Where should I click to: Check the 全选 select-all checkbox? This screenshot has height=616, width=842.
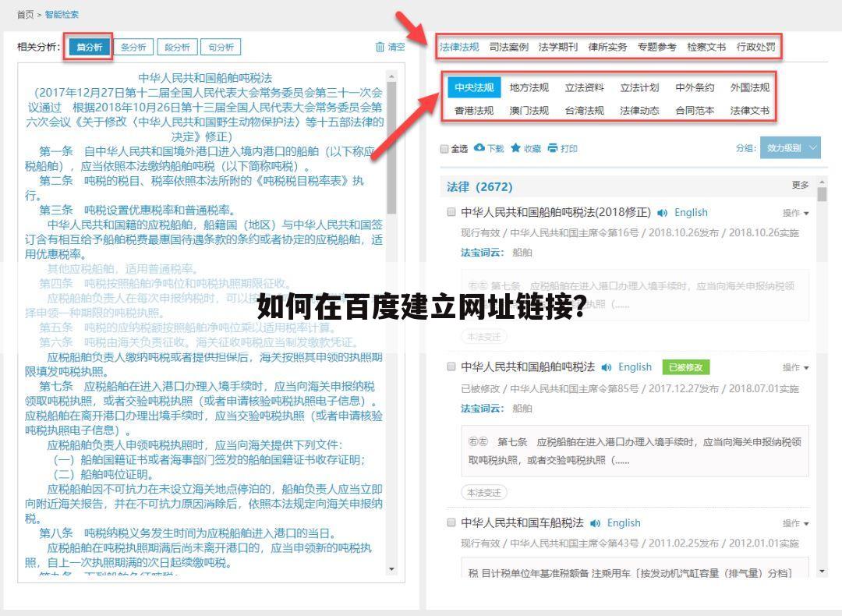[444, 150]
